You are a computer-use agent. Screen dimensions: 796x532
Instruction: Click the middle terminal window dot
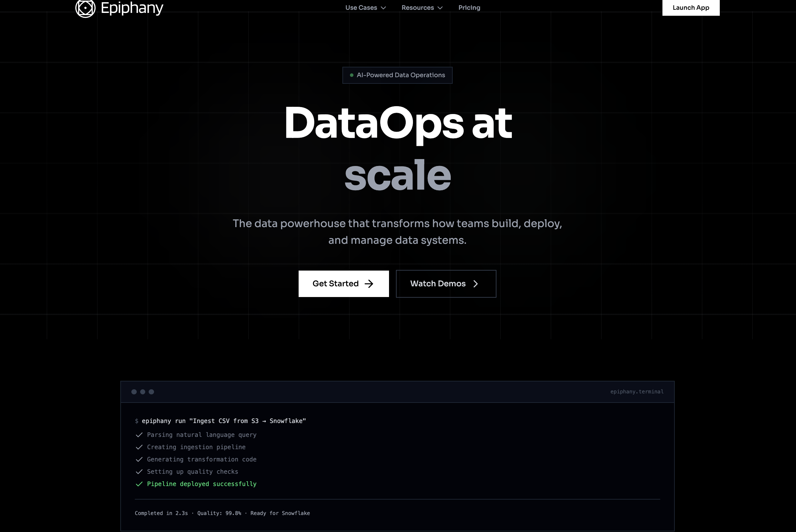[x=143, y=392]
